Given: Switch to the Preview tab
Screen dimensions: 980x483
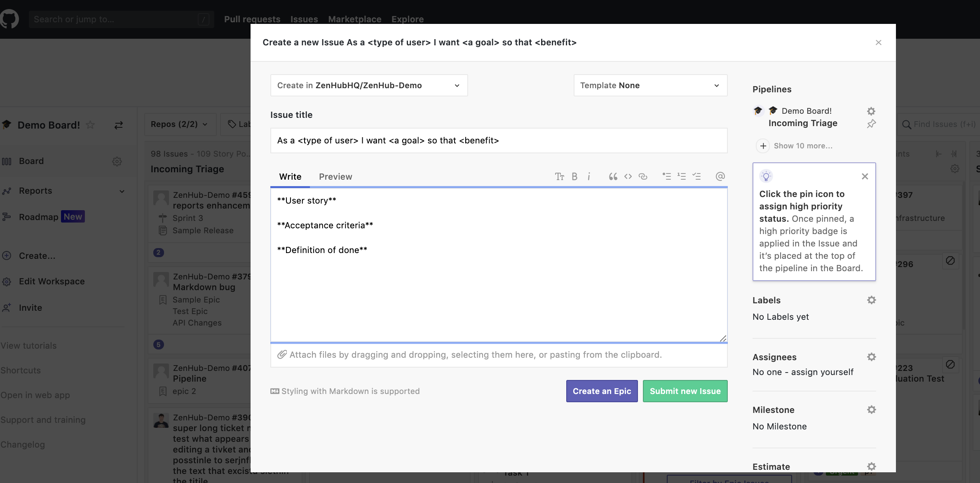Looking at the screenshot, I should tap(335, 177).
